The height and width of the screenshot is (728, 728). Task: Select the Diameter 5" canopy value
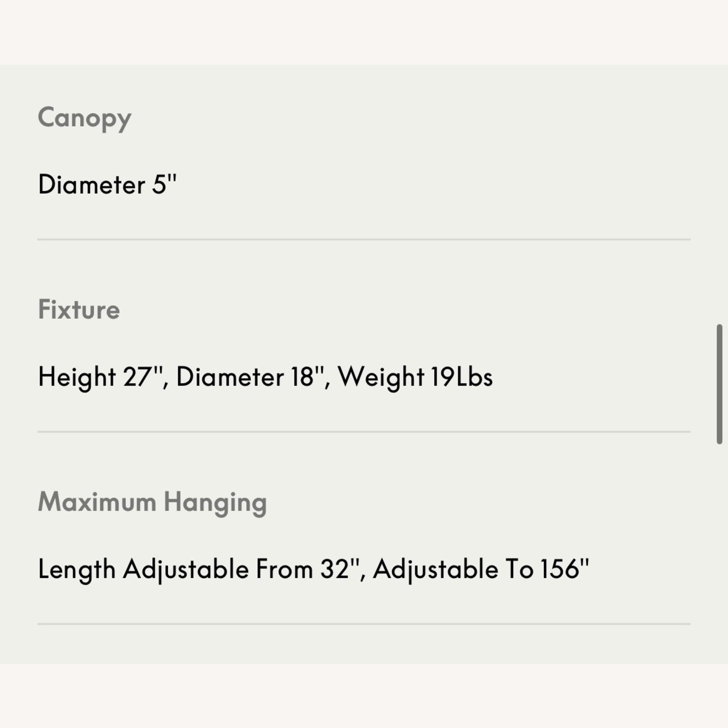[107, 184]
